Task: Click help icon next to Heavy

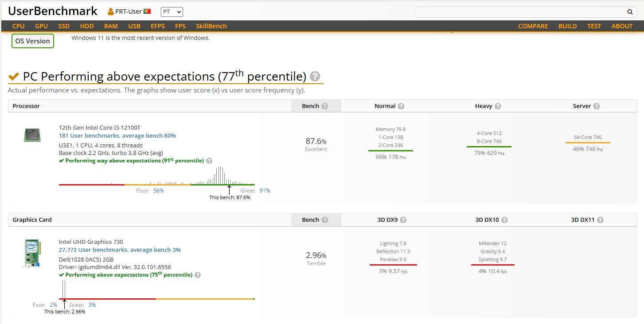Action: (x=498, y=106)
